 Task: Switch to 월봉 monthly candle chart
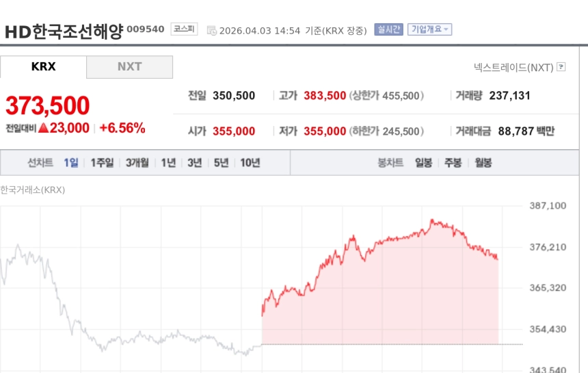(483, 163)
